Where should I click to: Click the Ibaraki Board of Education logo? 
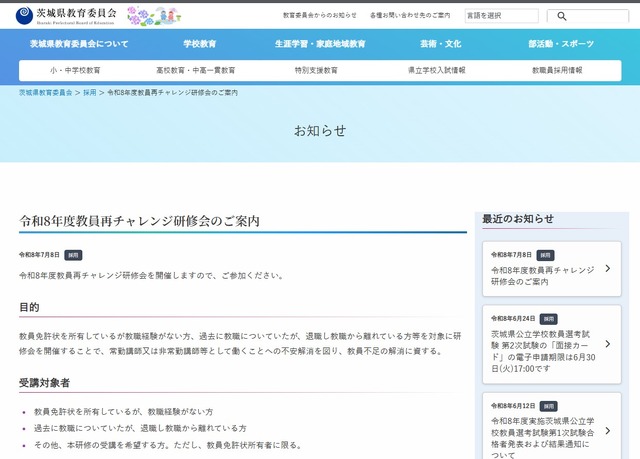coord(66,16)
